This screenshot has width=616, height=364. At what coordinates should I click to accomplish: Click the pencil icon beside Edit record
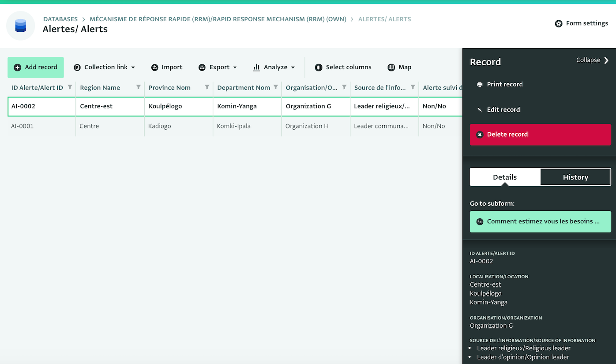pyautogui.click(x=480, y=110)
